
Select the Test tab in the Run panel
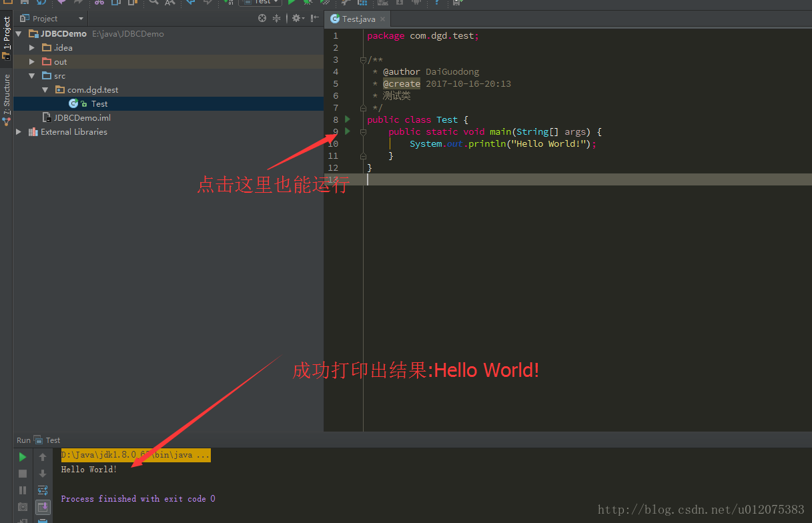(x=47, y=440)
